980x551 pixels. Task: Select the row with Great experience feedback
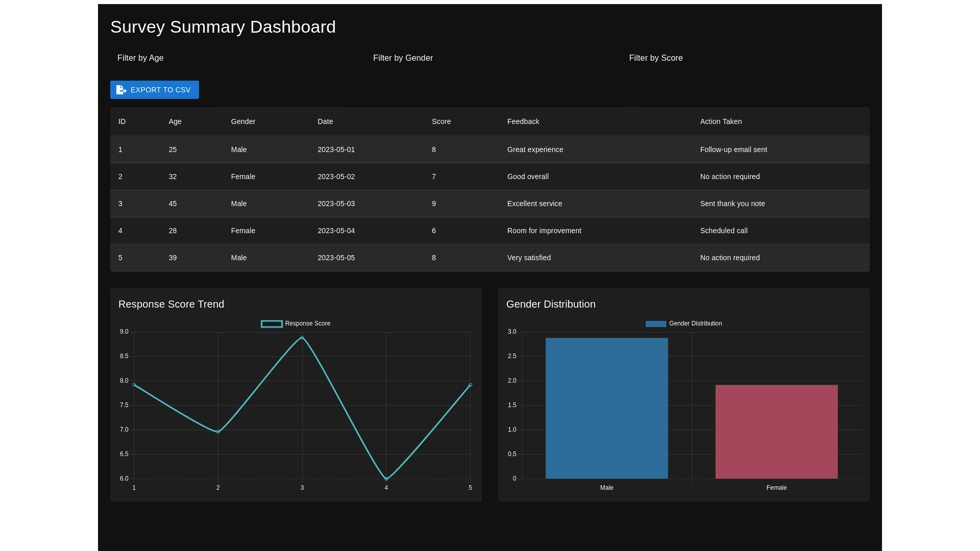click(x=535, y=149)
